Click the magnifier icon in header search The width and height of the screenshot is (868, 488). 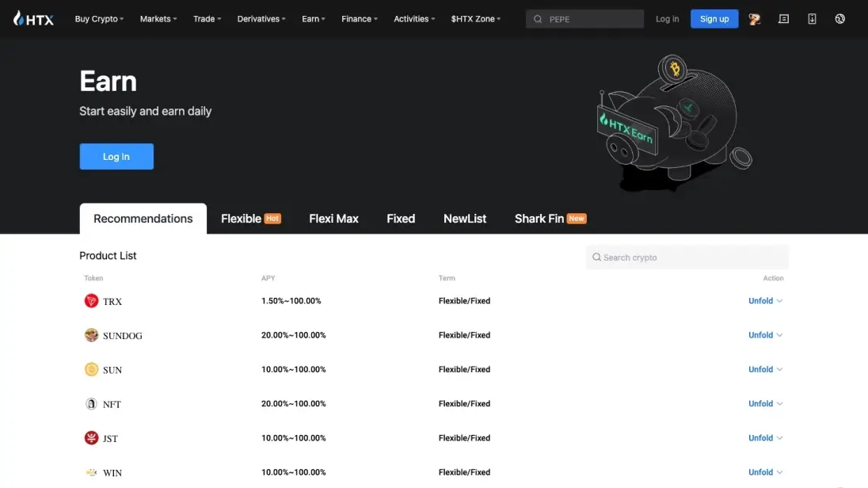(x=538, y=19)
